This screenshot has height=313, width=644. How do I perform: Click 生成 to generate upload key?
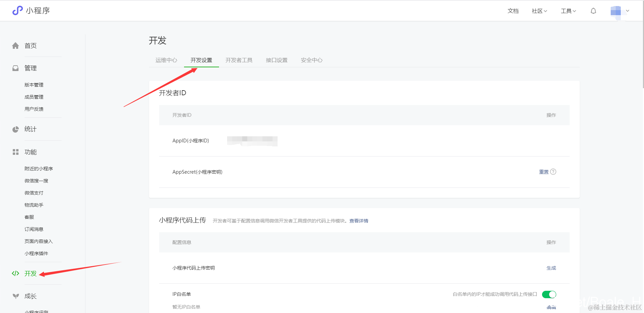point(551,268)
